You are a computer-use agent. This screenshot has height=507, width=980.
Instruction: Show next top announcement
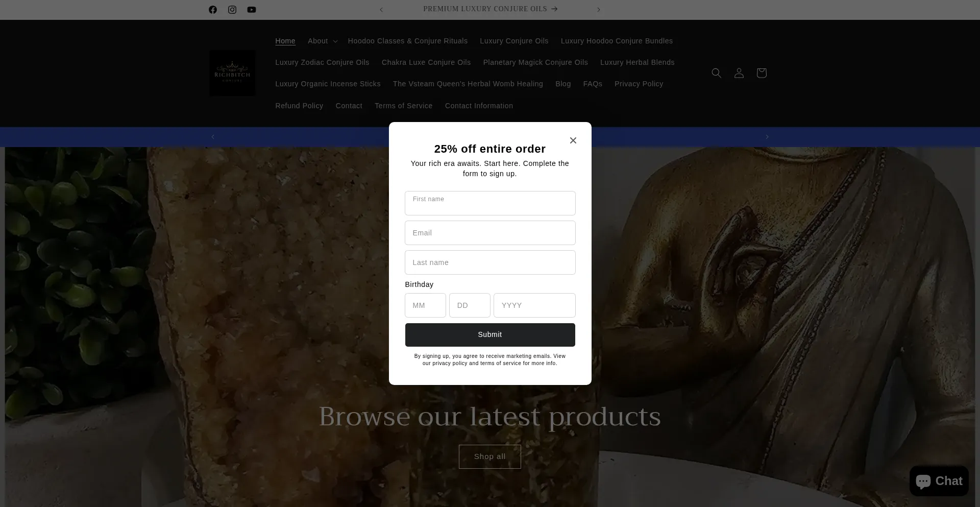599,10
